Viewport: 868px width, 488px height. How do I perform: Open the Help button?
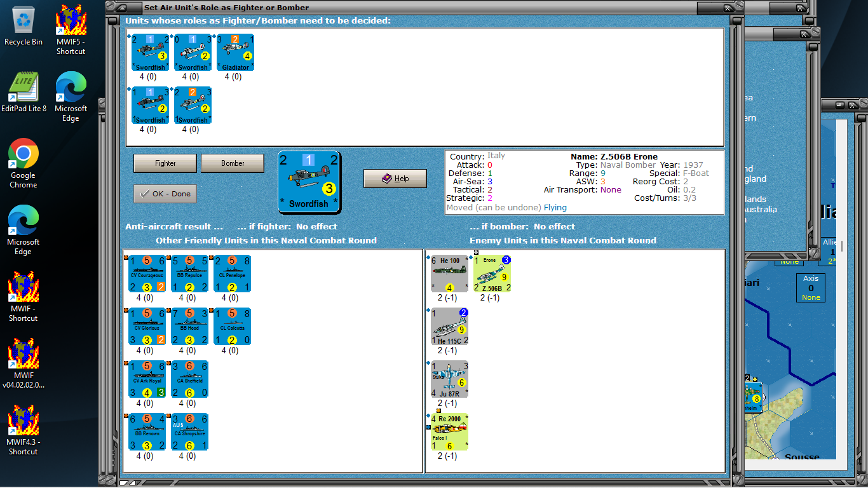395,179
